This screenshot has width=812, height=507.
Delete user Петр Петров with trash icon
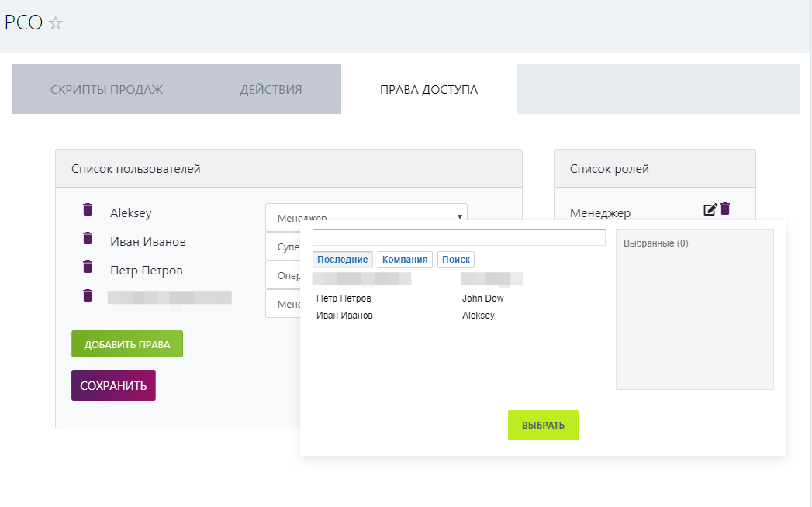[x=88, y=267]
